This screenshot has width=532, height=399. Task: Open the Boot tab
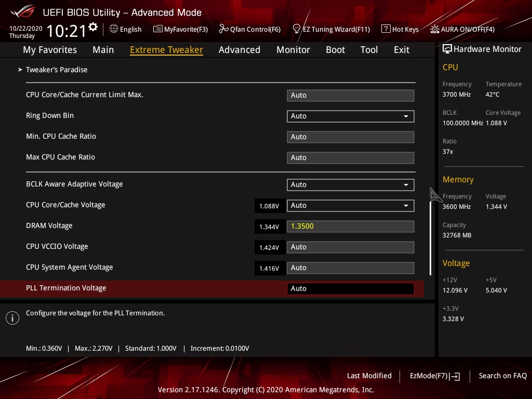coord(335,50)
